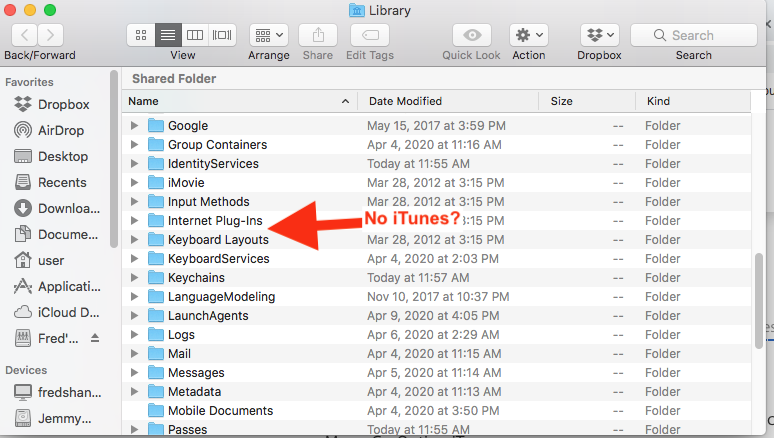Expand the KeyboardServices folder
The image size is (774, 438).
134,259
